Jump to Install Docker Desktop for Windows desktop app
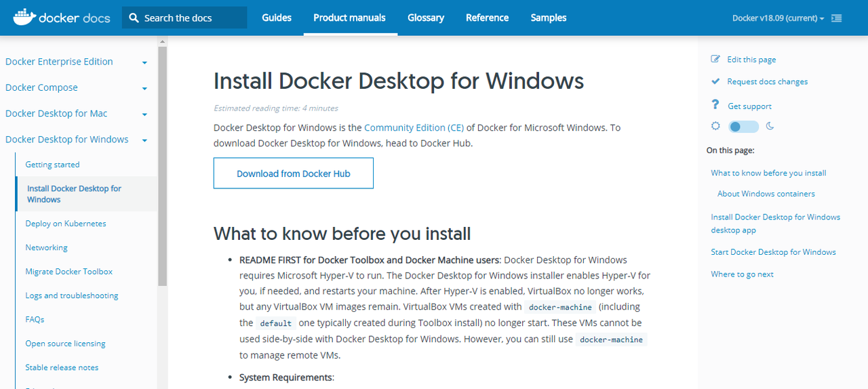The image size is (868, 389). pyautogui.click(x=775, y=224)
